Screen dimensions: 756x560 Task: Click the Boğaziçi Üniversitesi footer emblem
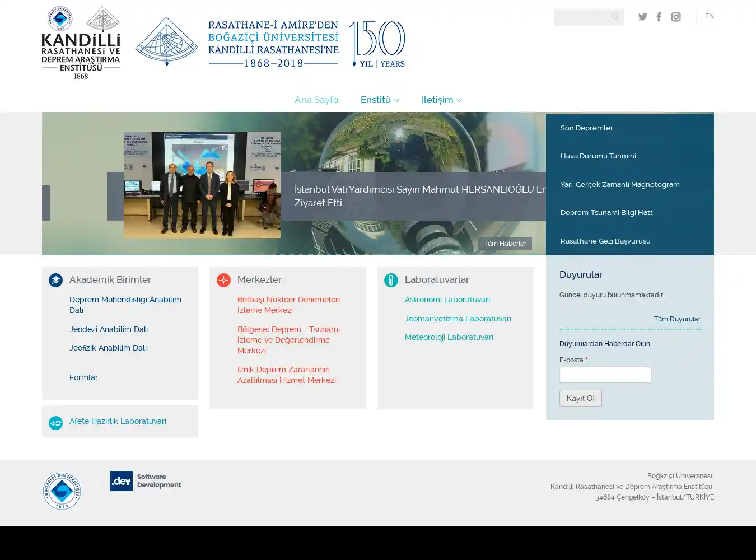pyautogui.click(x=62, y=491)
